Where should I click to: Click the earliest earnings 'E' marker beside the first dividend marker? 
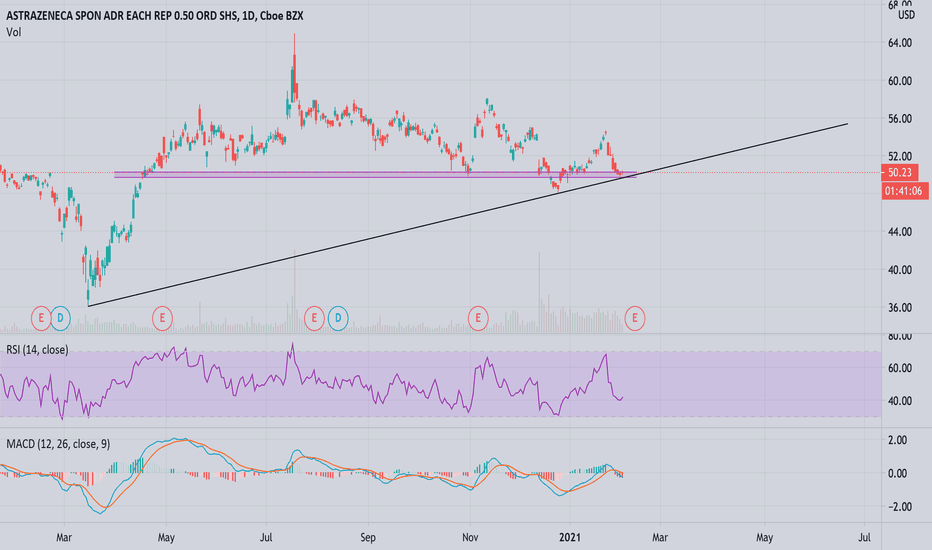coord(41,319)
